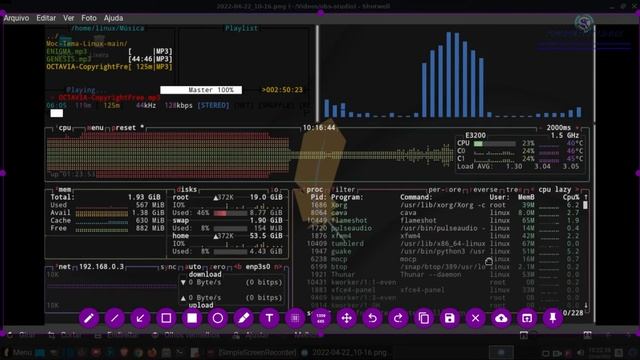640x360 pixels.
Task: Open the Foto menu
Action: coord(89,18)
